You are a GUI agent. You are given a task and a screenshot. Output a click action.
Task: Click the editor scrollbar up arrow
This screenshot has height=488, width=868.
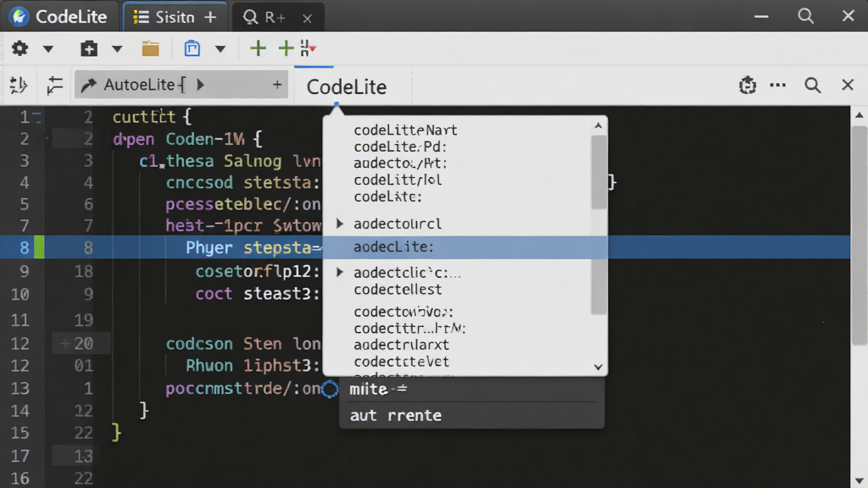click(x=860, y=115)
